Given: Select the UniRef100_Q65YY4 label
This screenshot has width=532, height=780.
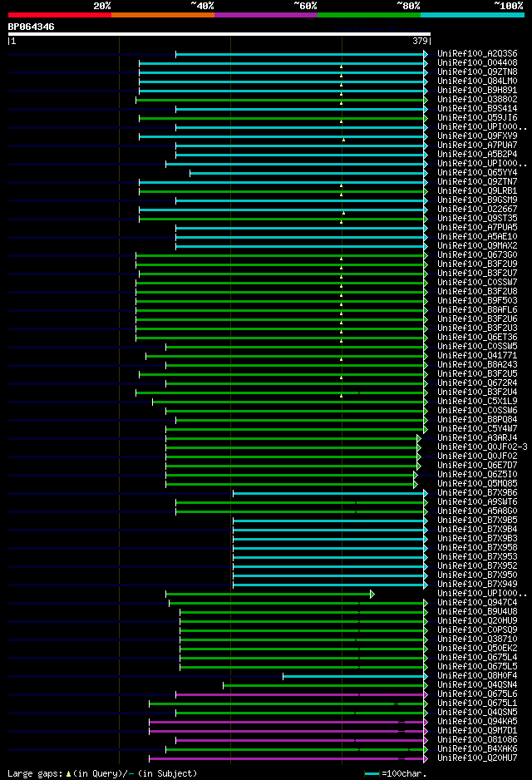Looking at the screenshot, I should (477, 173).
